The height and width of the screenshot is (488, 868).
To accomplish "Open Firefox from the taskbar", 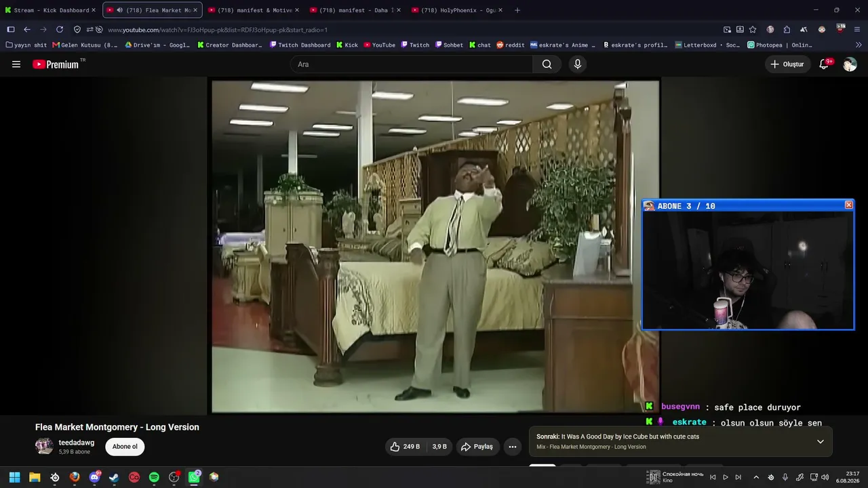I will coord(75,477).
